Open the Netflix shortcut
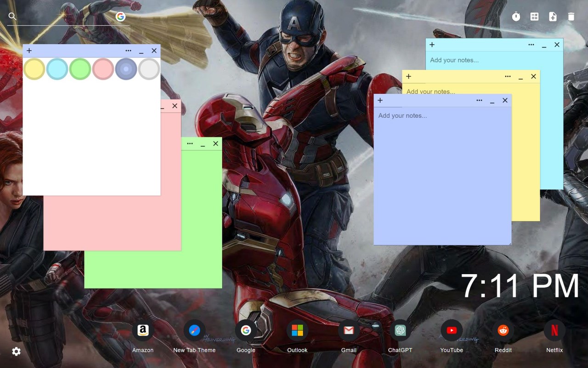Image resolution: width=588 pixels, height=368 pixels. [554, 337]
